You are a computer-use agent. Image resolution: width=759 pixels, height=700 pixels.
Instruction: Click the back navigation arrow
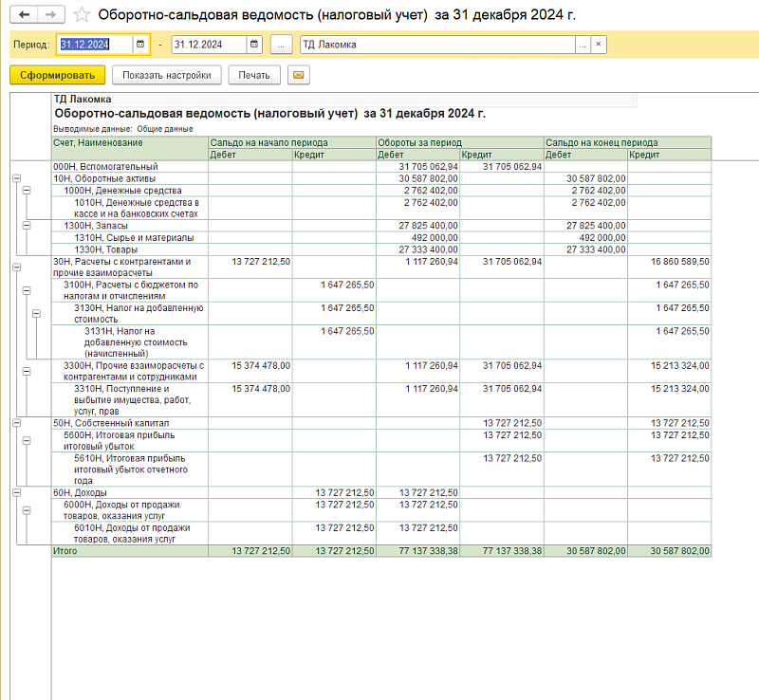click(24, 15)
